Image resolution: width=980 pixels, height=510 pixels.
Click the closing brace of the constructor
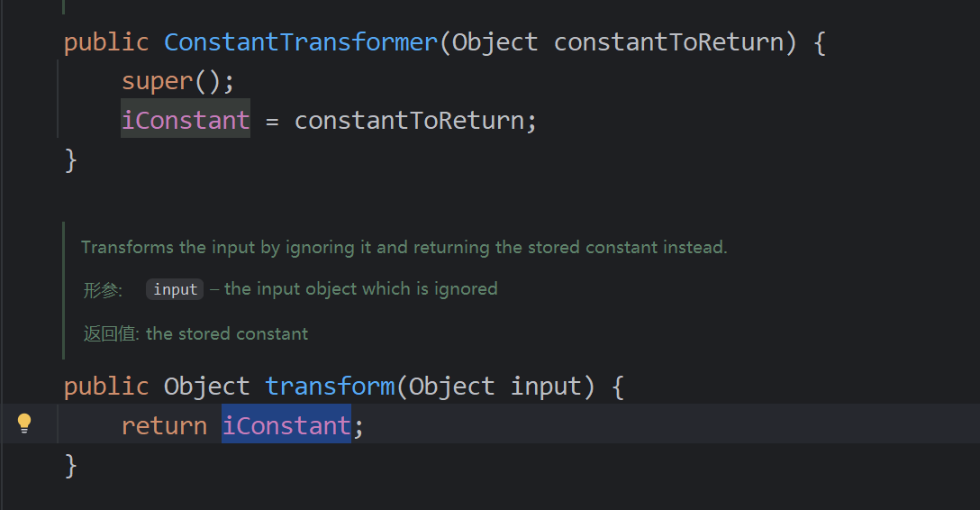pyautogui.click(x=70, y=160)
